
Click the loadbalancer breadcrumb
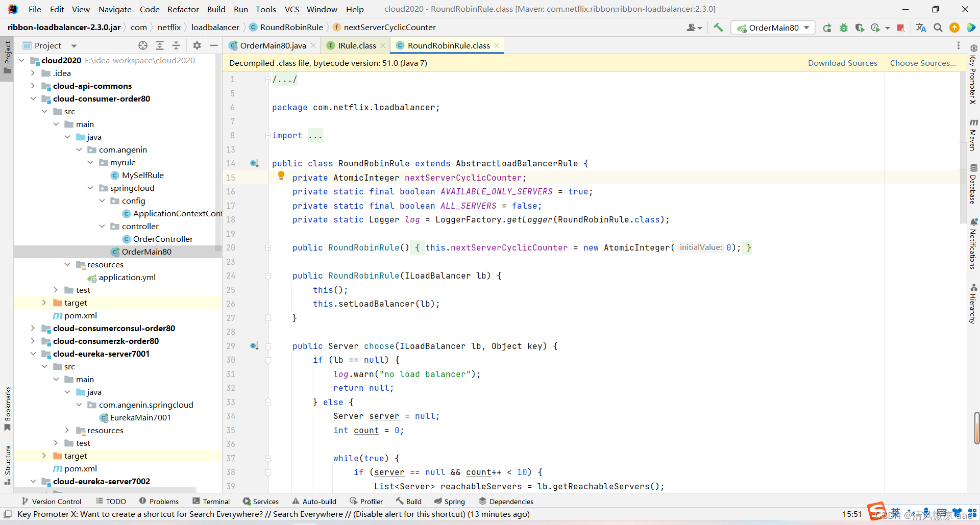coord(215,27)
